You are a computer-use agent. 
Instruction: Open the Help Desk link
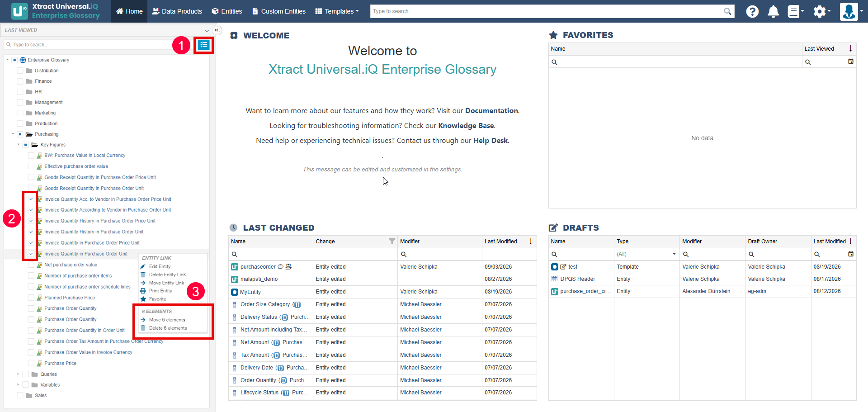point(491,140)
